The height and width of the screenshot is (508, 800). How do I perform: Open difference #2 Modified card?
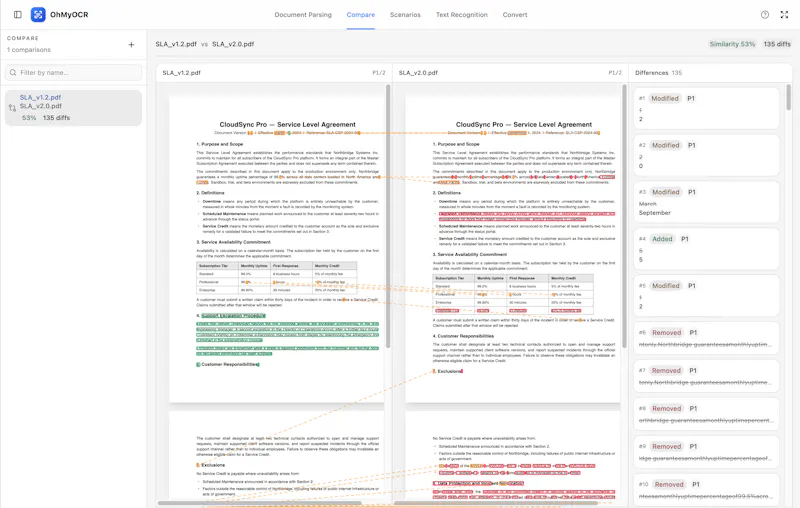[707, 155]
